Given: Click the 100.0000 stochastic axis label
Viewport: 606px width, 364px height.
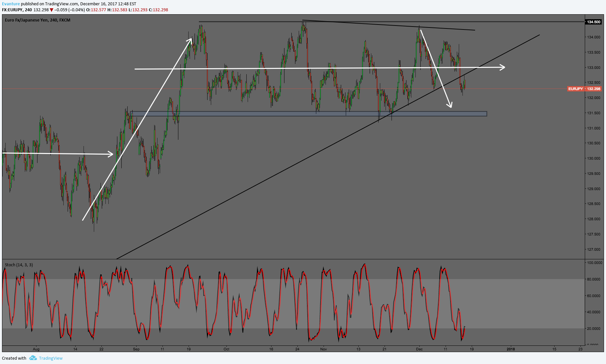Looking at the screenshot, I should point(594,263).
